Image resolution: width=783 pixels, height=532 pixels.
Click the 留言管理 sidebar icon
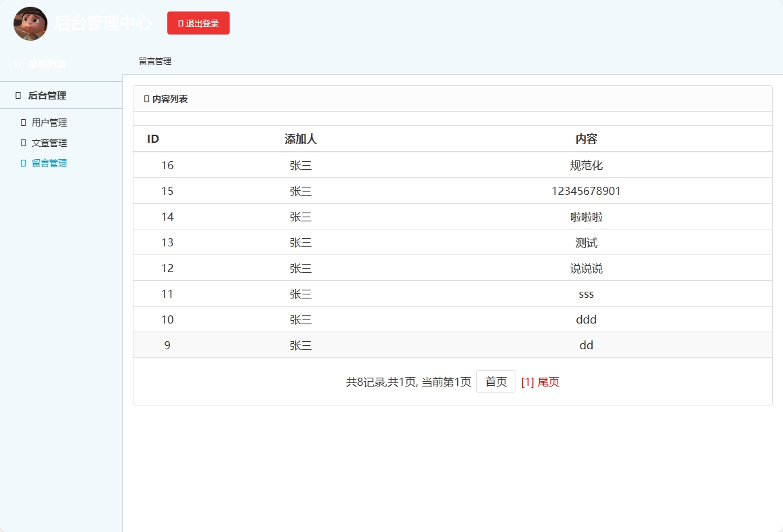click(x=23, y=163)
